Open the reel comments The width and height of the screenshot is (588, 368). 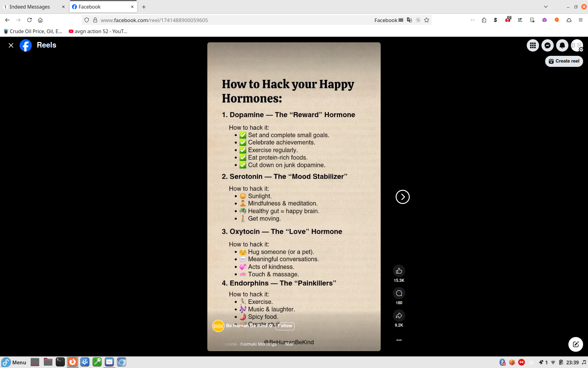tap(399, 293)
